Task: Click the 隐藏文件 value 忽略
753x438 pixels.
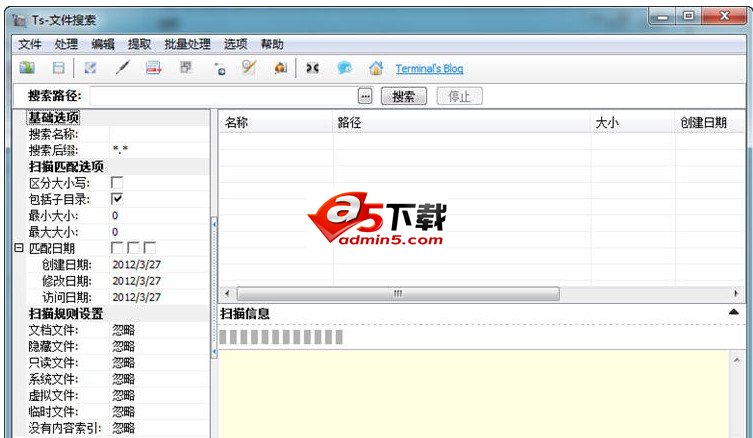Action: pos(123,346)
